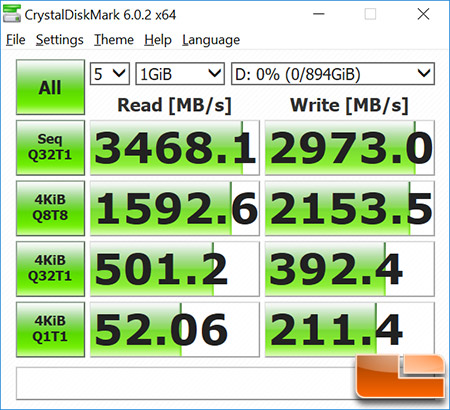Start the 4KiB Q1T1 test
The image size is (450, 410).
[x=50, y=329]
